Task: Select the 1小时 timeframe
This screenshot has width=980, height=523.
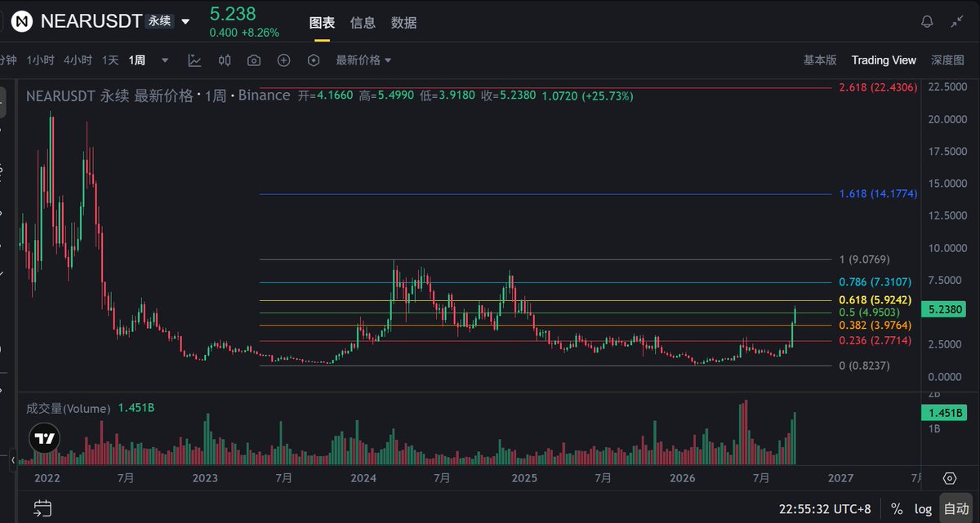Action: [x=40, y=60]
